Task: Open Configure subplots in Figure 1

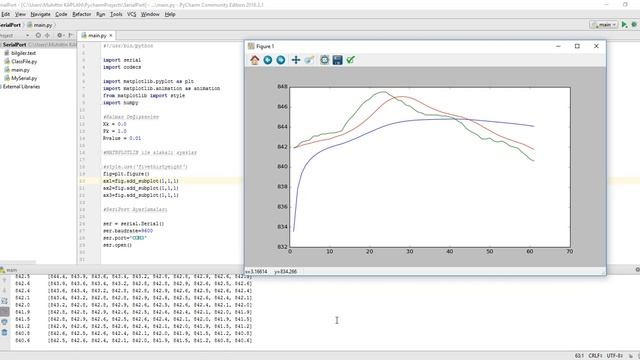Action: pyautogui.click(x=324, y=60)
